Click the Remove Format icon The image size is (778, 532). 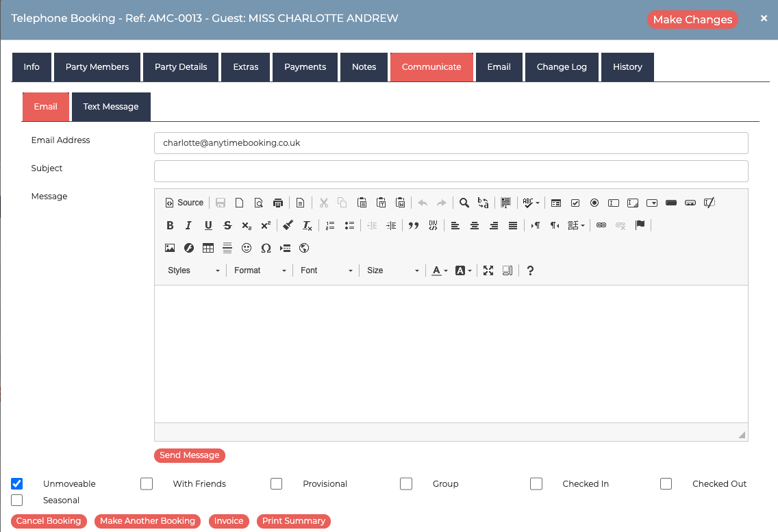pyautogui.click(x=307, y=225)
